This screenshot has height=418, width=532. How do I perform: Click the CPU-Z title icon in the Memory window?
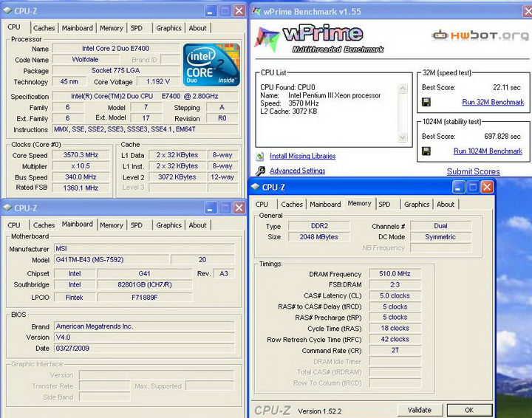click(255, 187)
